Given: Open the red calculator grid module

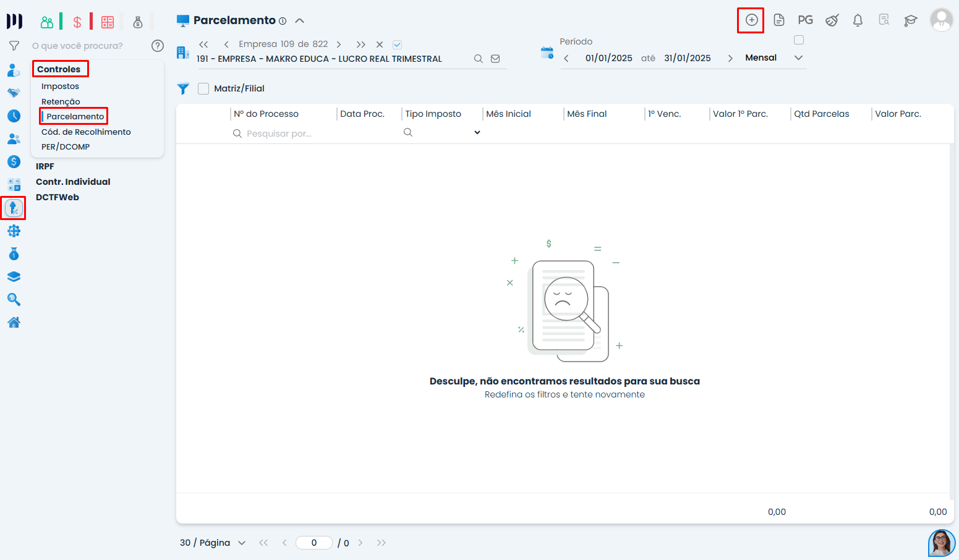Looking at the screenshot, I should tap(108, 22).
